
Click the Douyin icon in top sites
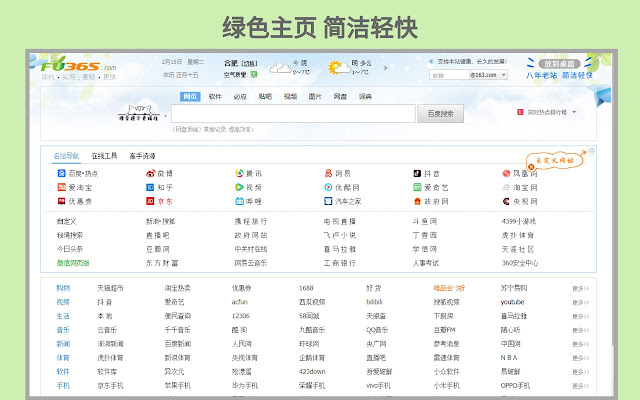[x=417, y=173]
